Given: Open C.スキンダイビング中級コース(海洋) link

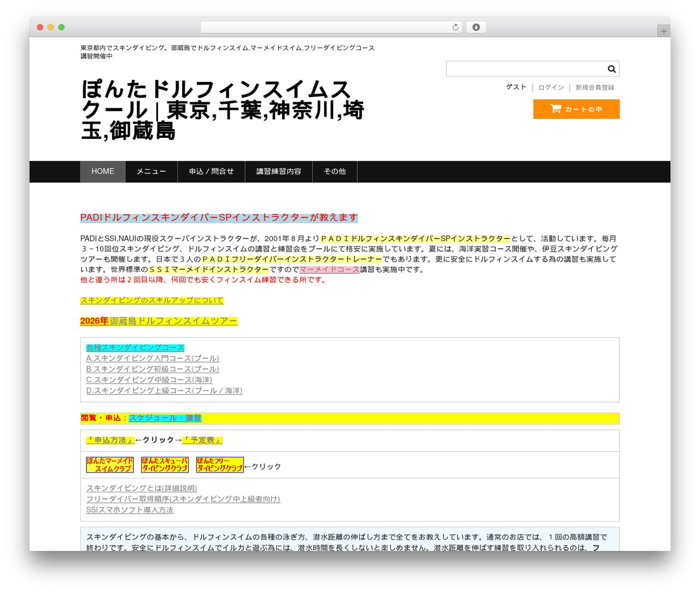Looking at the screenshot, I should tap(149, 380).
